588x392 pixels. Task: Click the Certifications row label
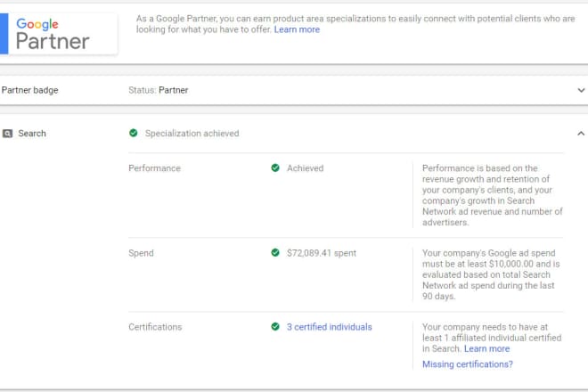click(x=155, y=327)
